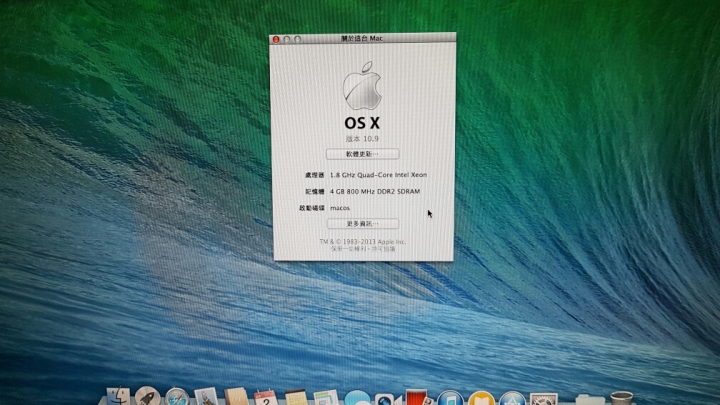
Task: Minimize the About This Mac window
Action: coord(287,39)
